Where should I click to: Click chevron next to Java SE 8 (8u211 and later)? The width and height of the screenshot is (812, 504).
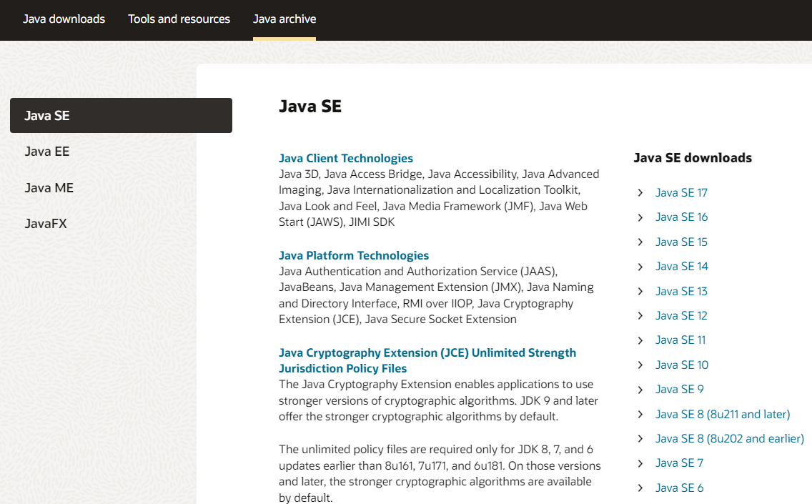click(x=640, y=415)
